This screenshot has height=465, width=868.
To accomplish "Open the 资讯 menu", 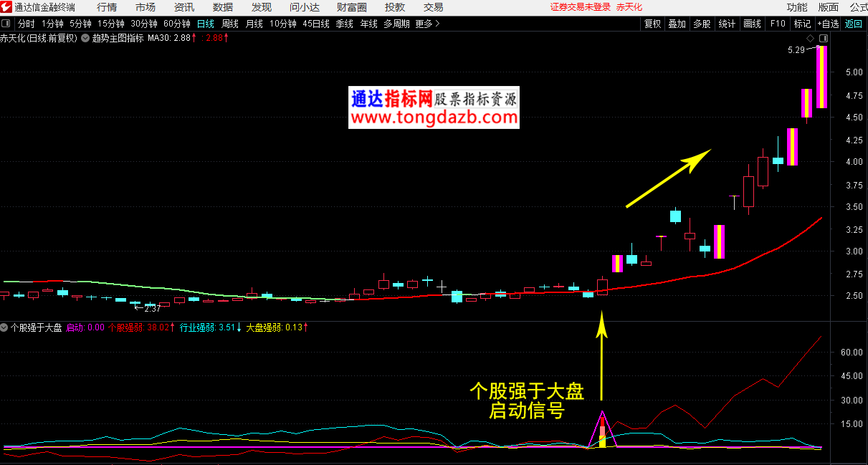I will pyautogui.click(x=184, y=7).
